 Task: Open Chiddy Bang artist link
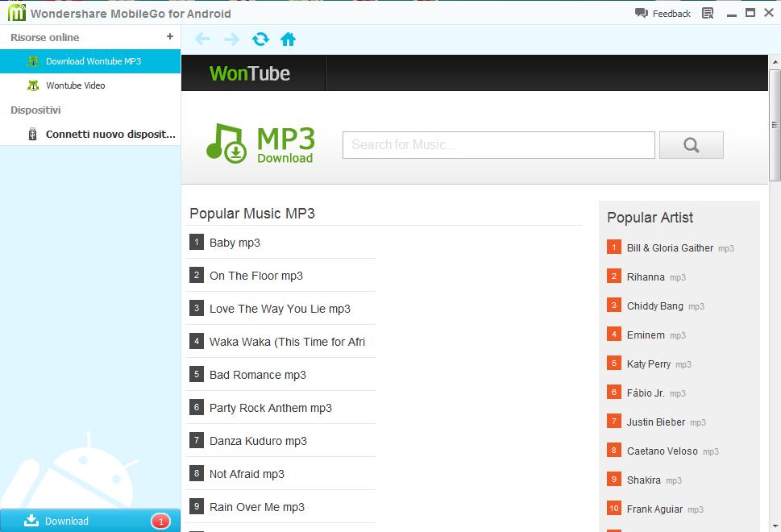(655, 305)
